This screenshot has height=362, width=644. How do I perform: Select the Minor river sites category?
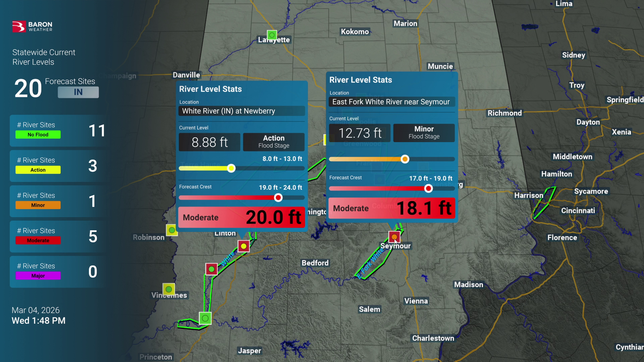point(38,205)
